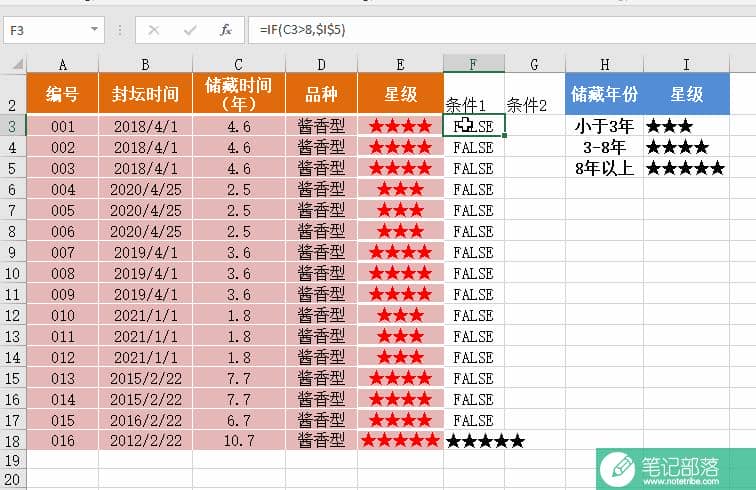This screenshot has width=756, height=490.
Task: Select the four black stars cell in column I
Action: tap(686, 147)
